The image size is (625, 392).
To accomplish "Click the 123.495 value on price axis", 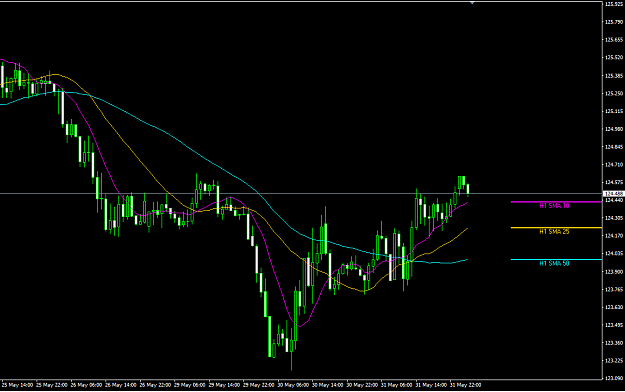I will [x=614, y=325].
